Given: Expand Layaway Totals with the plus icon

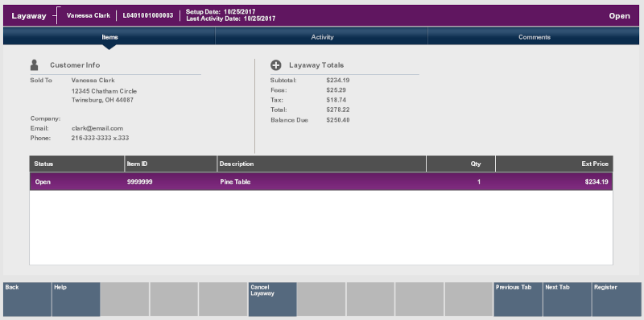Looking at the screenshot, I should (276, 65).
